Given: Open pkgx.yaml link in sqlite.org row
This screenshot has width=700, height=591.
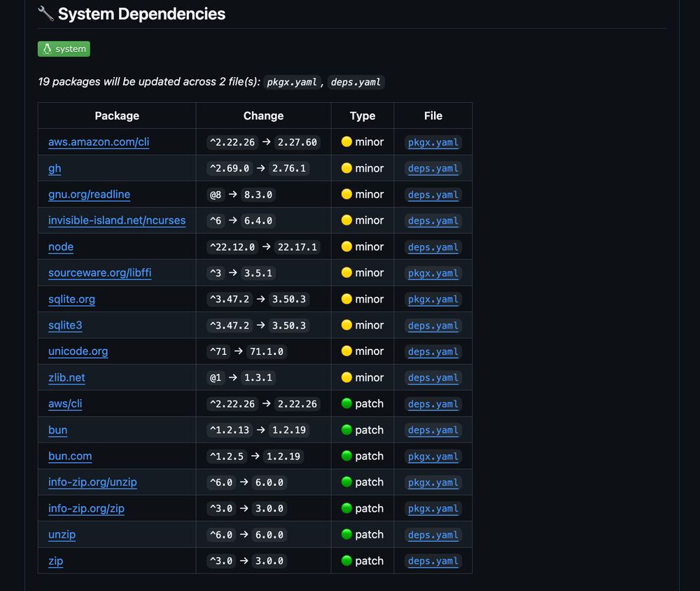Looking at the screenshot, I should pyautogui.click(x=433, y=299).
